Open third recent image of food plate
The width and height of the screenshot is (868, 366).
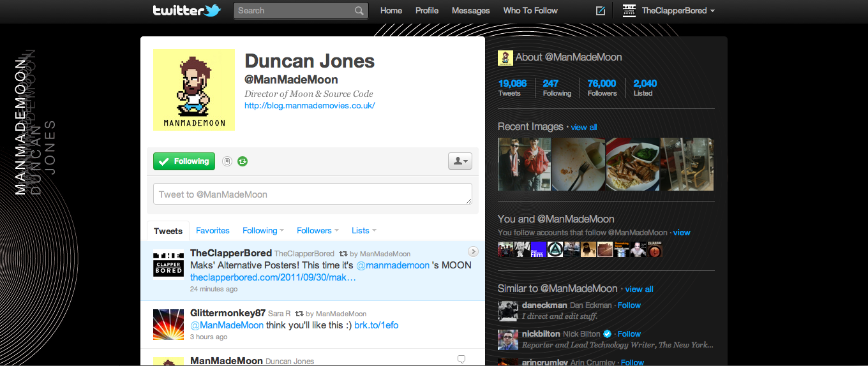click(x=632, y=164)
